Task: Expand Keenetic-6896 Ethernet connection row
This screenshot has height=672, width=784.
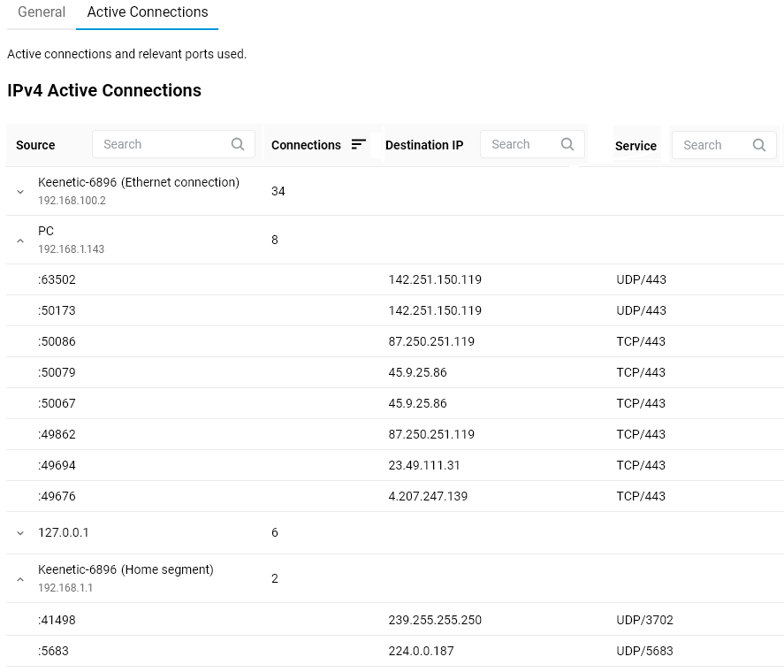Action: (20, 192)
